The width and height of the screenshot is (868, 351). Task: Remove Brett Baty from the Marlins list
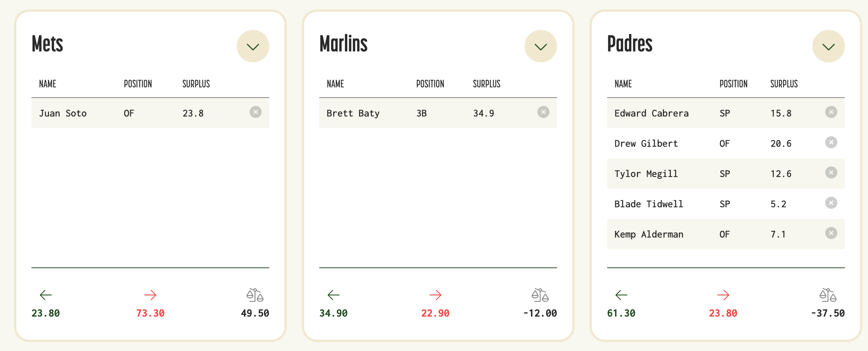click(x=543, y=112)
